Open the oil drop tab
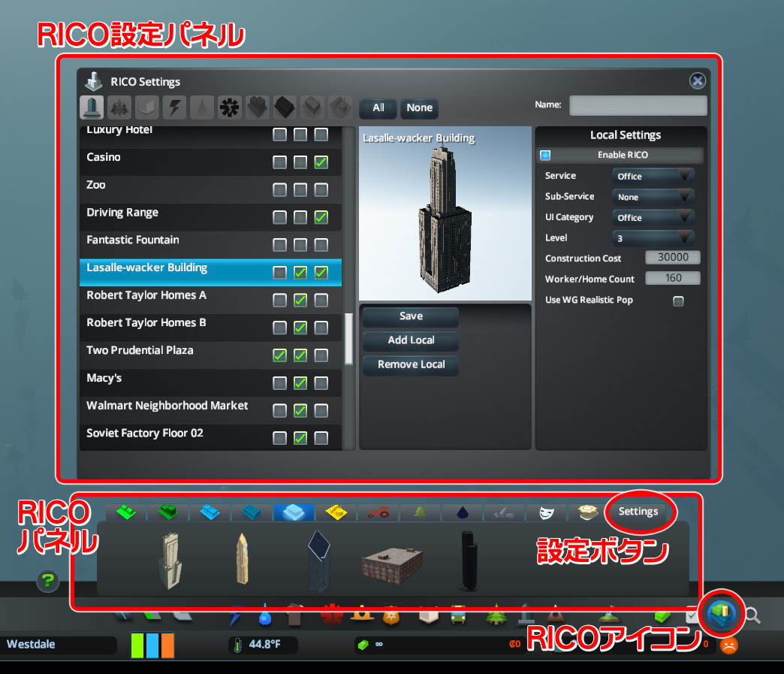784x674 pixels. [x=463, y=512]
